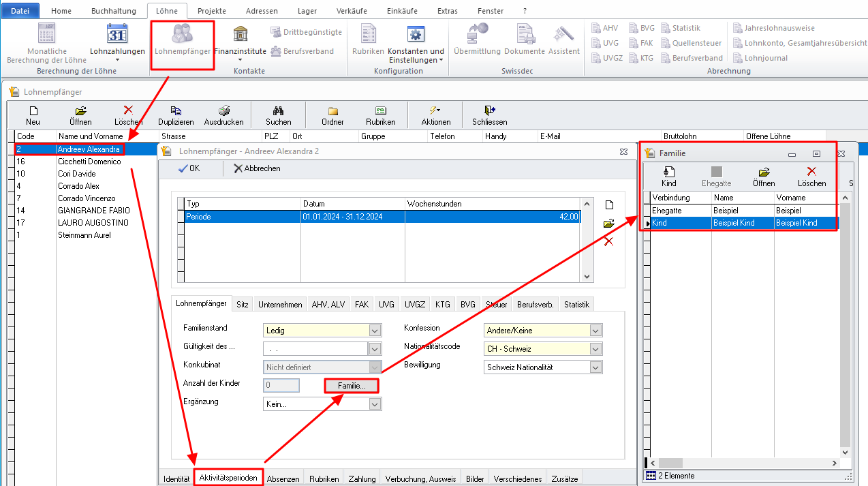Click Abbrechen to cancel the dialog
This screenshot has height=486, width=868.
coord(257,168)
